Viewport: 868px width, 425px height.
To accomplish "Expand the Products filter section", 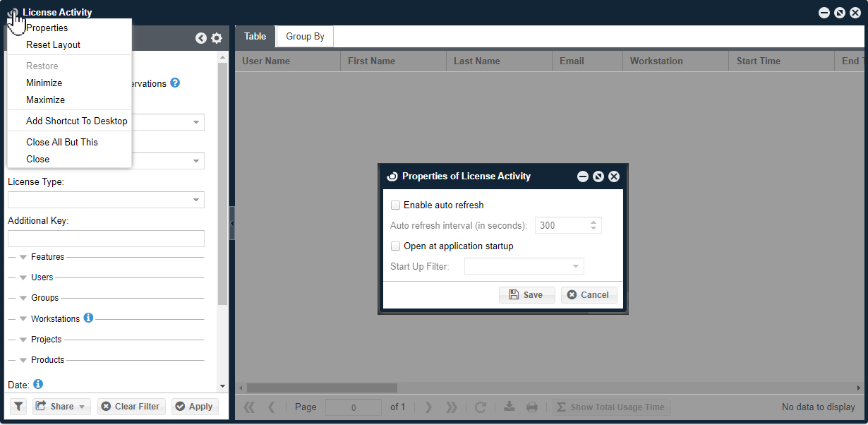I will pyautogui.click(x=23, y=360).
